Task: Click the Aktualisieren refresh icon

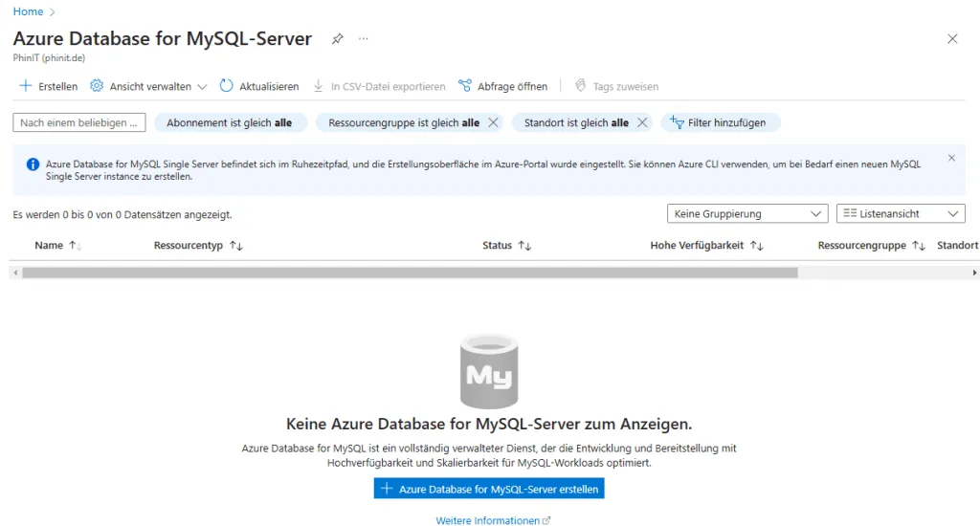Action: [227, 86]
